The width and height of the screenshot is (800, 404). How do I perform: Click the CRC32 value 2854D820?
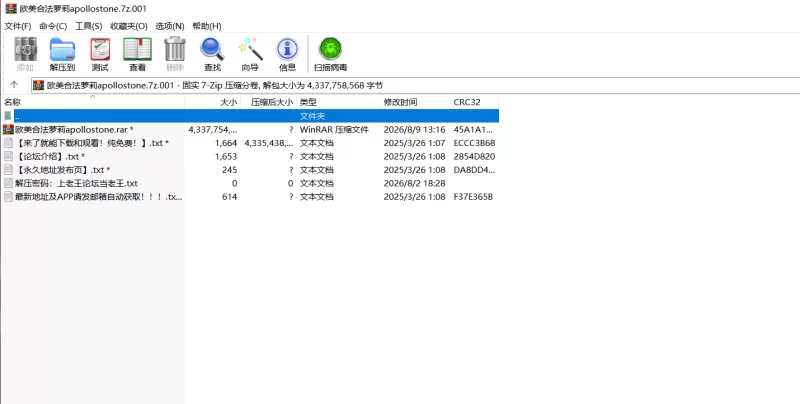pos(474,157)
